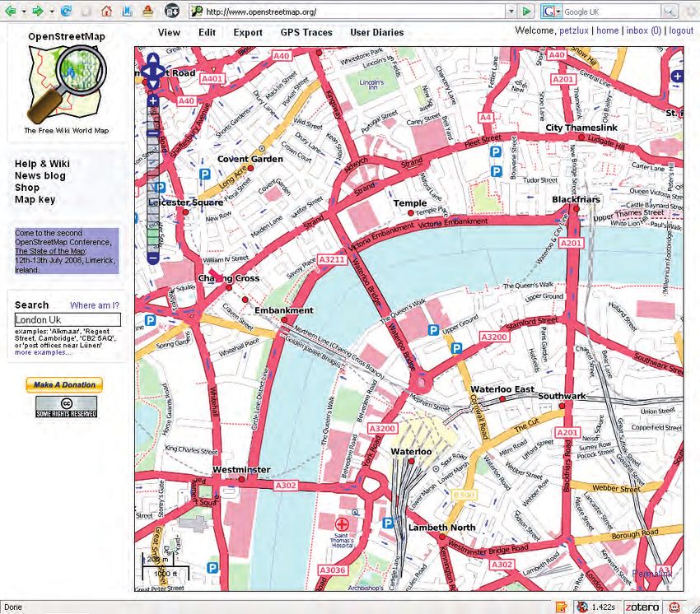Zoom out with the minus button below the zoom bar
Image resolution: width=700 pixels, height=614 pixels.
point(153,258)
